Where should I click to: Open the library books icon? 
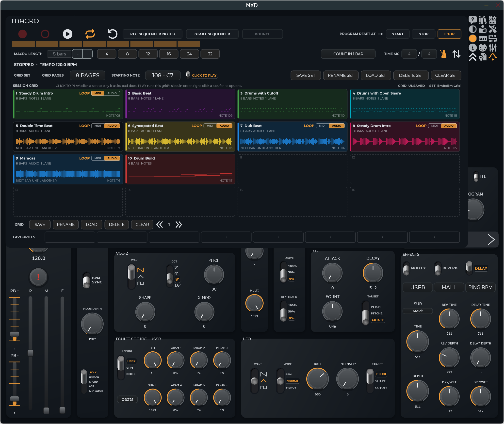(483, 20)
